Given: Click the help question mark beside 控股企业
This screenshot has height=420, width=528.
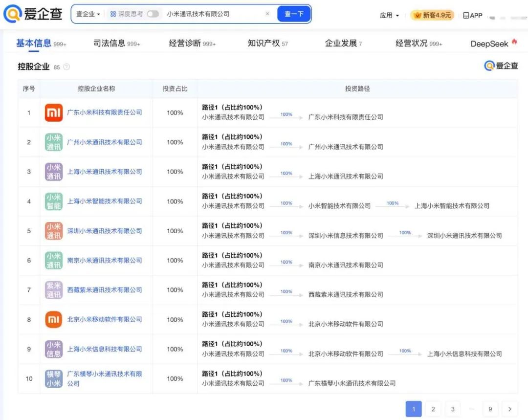Looking at the screenshot, I should (66, 66).
